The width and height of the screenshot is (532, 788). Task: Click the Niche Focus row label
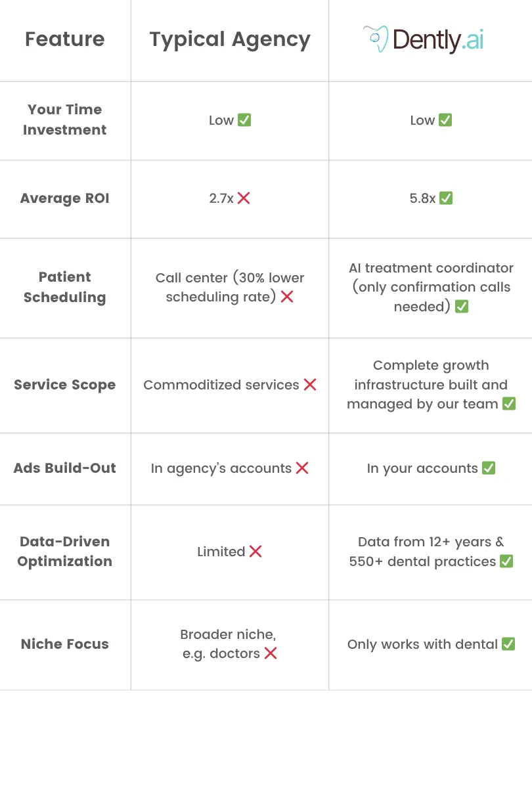(x=65, y=644)
